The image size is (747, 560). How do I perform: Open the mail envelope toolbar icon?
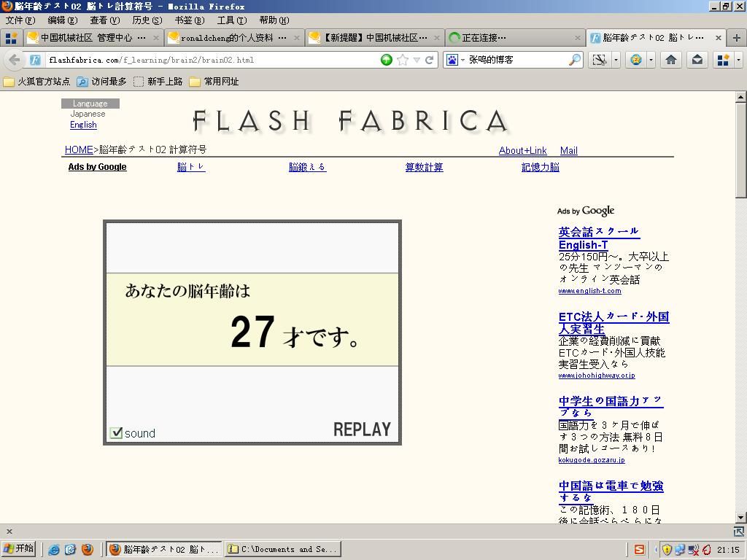pyautogui.click(x=697, y=60)
